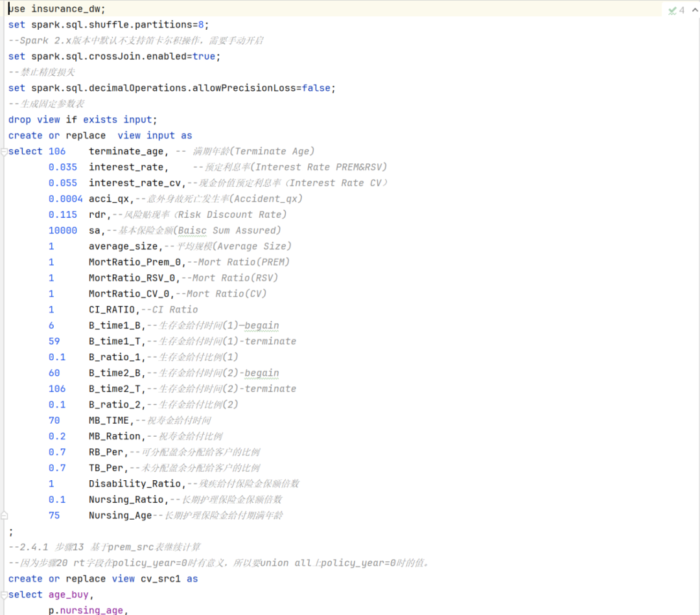Collapse the fold at 'select age_buy' line
The height and width of the screenshot is (615, 700).
pos(4,595)
